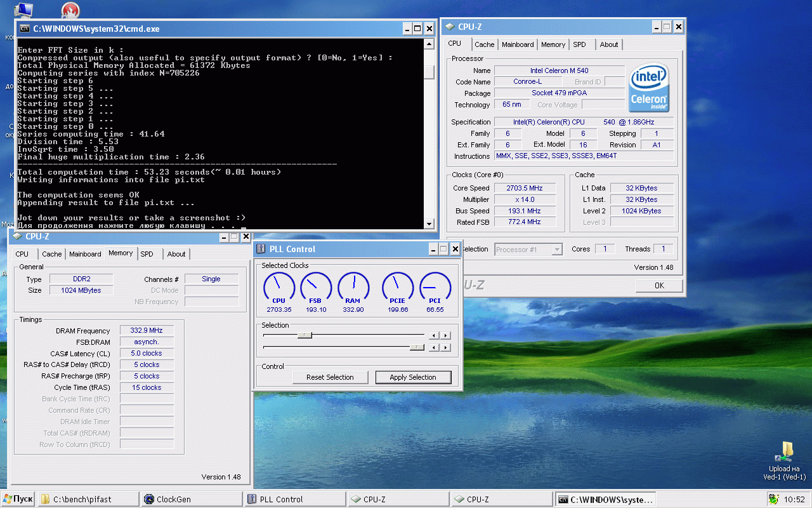Click the RAM clock dial gauge

point(353,289)
